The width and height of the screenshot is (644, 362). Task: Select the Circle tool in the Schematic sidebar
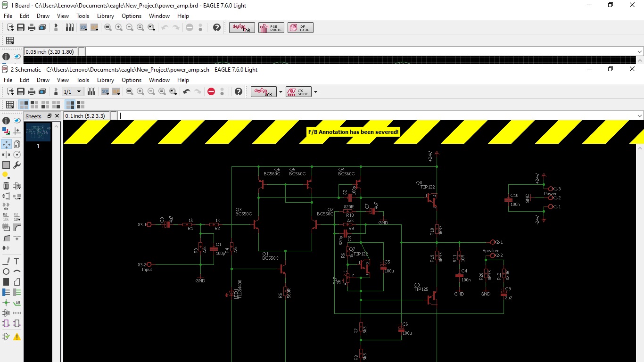tap(6, 271)
